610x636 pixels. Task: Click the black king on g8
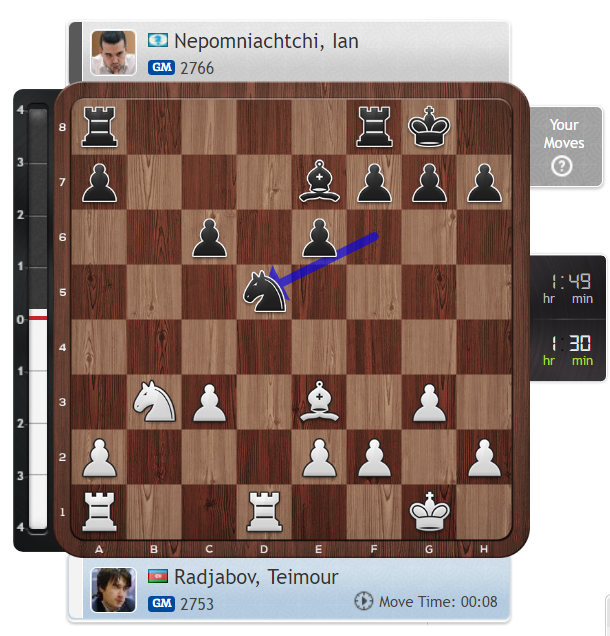click(x=429, y=126)
